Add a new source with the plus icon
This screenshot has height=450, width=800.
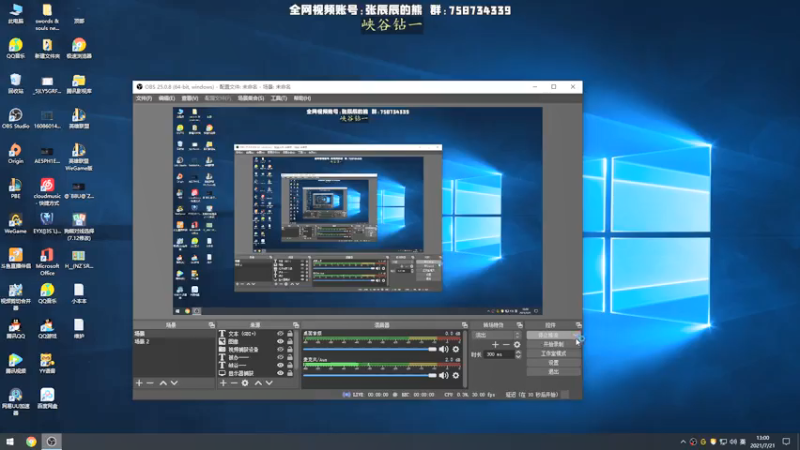click(x=223, y=383)
